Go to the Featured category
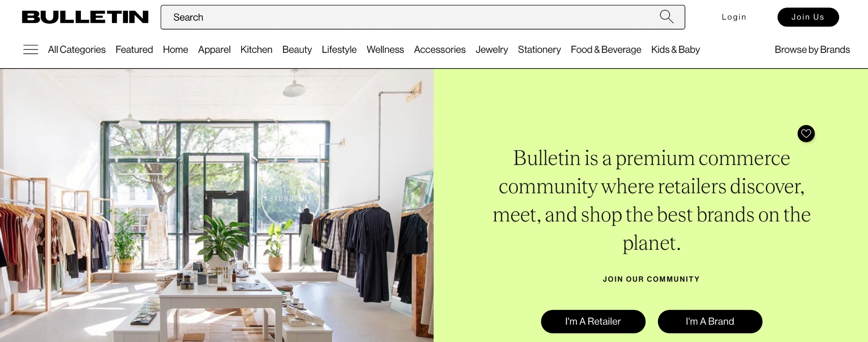Image resolution: width=868 pixels, height=342 pixels. pos(134,50)
